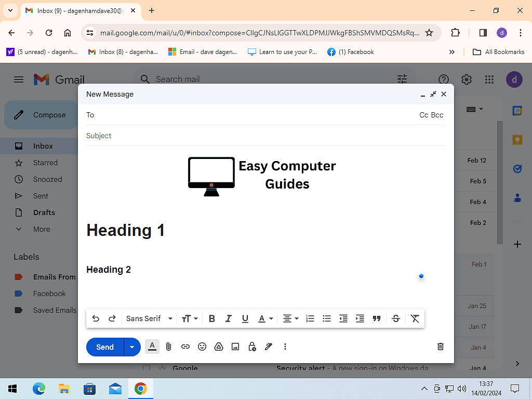532x399 pixels.
Task: Discard draft with the trash icon
Action: click(x=441, y=347)
